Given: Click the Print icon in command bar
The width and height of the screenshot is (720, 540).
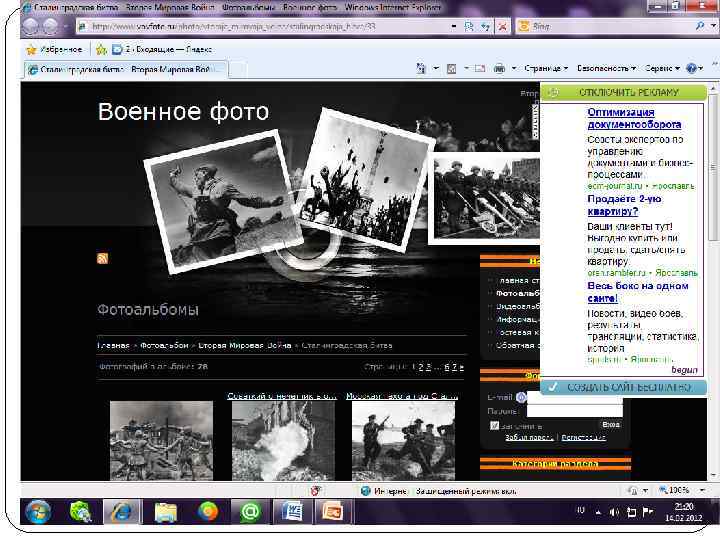Looking at the screenshot, I should (x=498, y=68).
